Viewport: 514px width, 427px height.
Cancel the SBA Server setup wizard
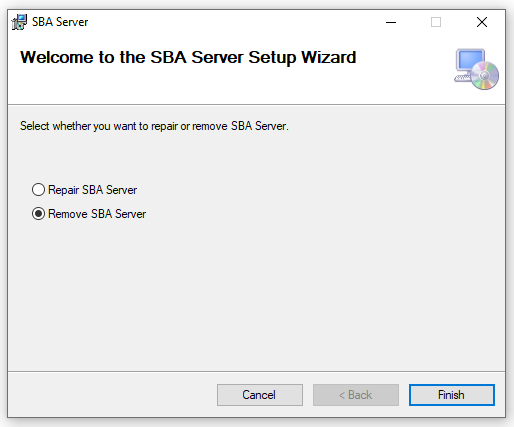click(x=260, y=395)
